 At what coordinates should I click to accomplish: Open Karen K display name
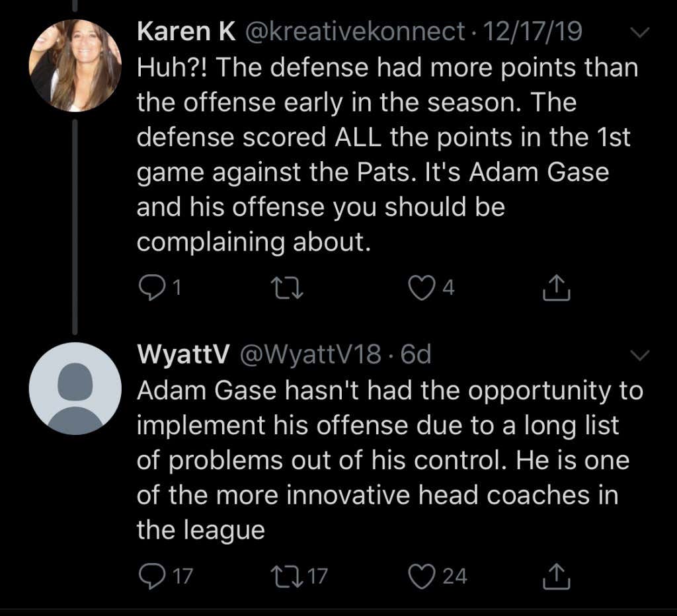pyautogui.click(x=186, y=32)
